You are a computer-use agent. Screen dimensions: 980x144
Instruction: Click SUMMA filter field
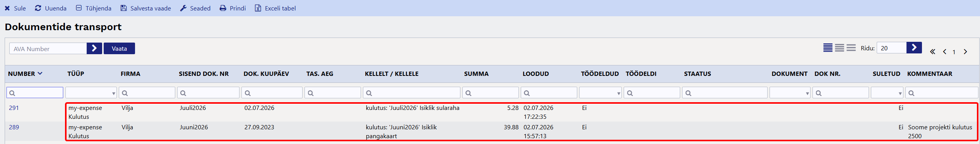(x=491, y=93)
